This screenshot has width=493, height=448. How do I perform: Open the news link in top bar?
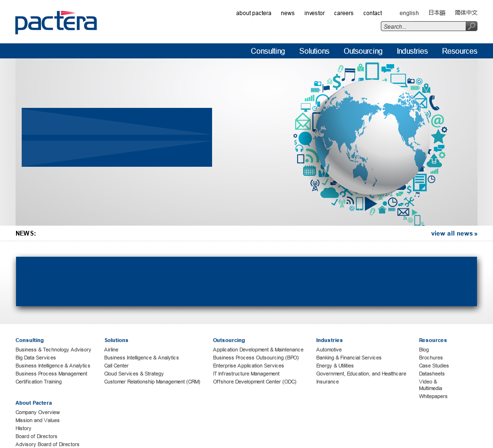[288, 13]
